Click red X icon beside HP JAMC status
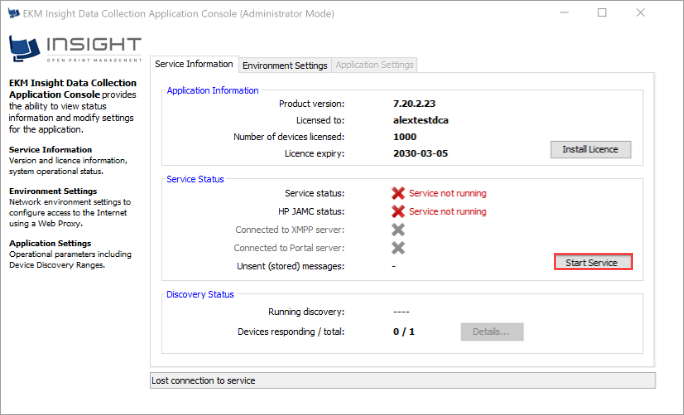Screen dimensions: 684x415 click(x=398, y=211)
